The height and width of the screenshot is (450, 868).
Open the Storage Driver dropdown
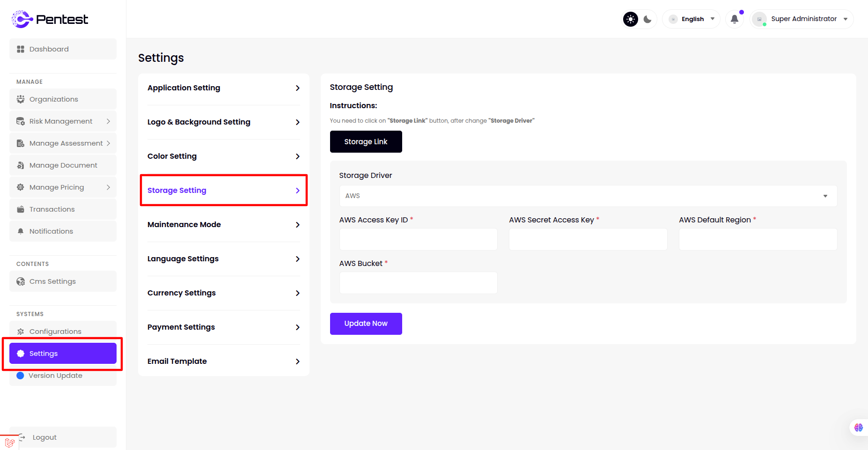click(x=588, y=196)
